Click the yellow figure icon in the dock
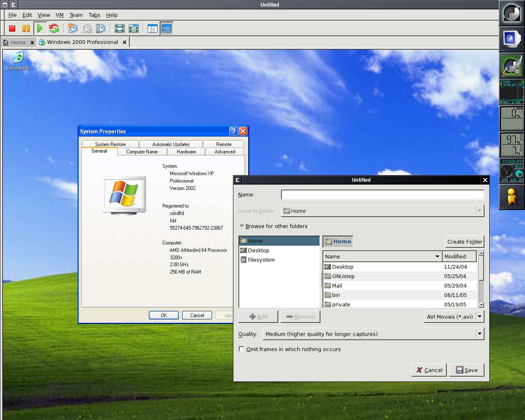The height and width of the screenshot is (420, 525). tap(511, 197)
